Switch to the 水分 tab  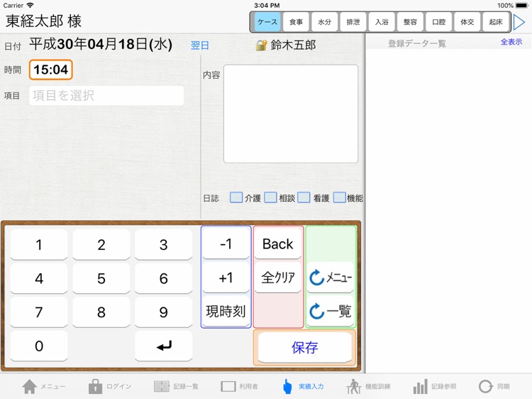click(x=324, y=22)
